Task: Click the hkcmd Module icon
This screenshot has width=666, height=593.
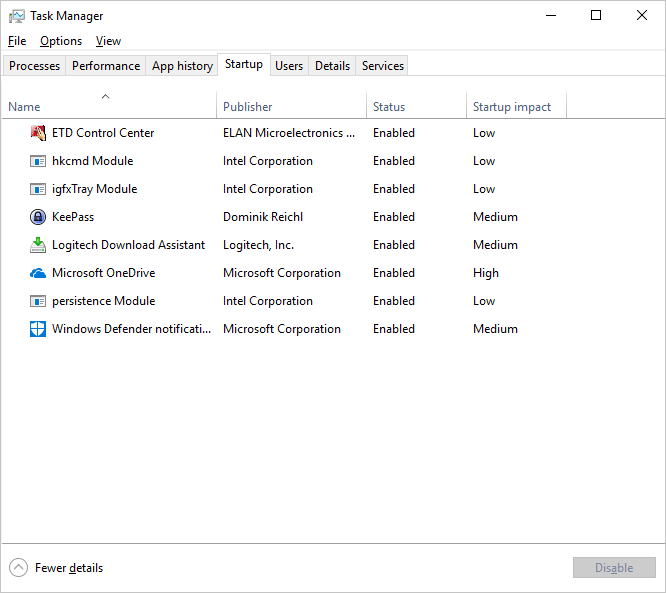Action: [x=38, y=161]
